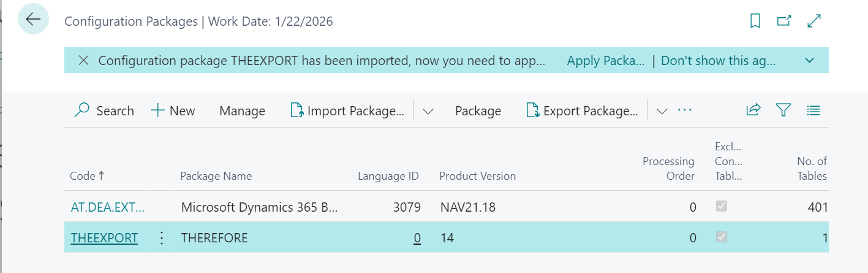Viewport: 868px width, 273px height.
Task: Open dropdown arrow next to Import Package
Action: pyautogui.click(x=428, y=111)
